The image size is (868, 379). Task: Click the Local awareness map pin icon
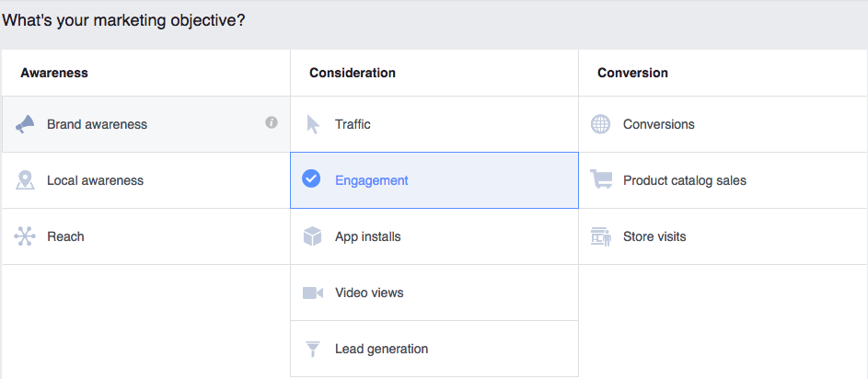point(25,180)
